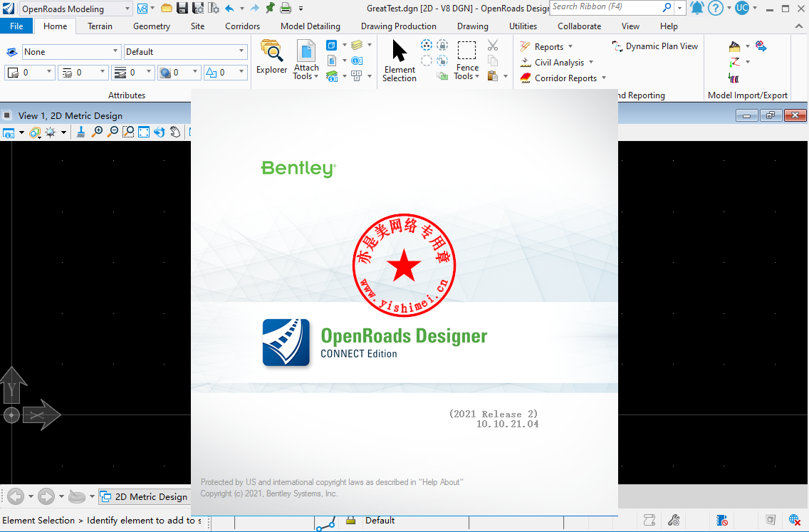The width and height of the screenshot is (809, 532).
Task: Open the Default element template dropdown
Action: point(186,51)
